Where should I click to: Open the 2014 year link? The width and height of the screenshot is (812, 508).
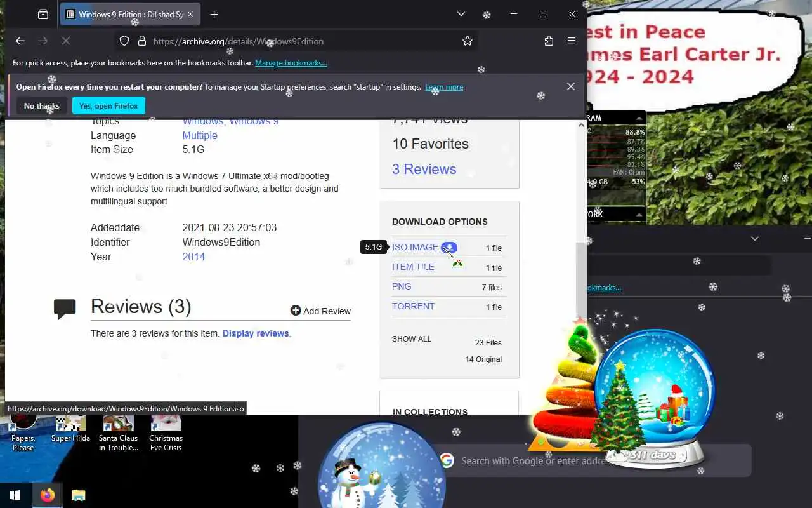coord(193,257)
